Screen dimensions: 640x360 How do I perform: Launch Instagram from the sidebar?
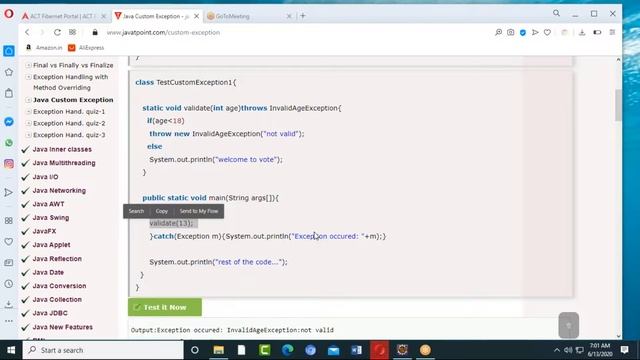[x=9, y=164]
